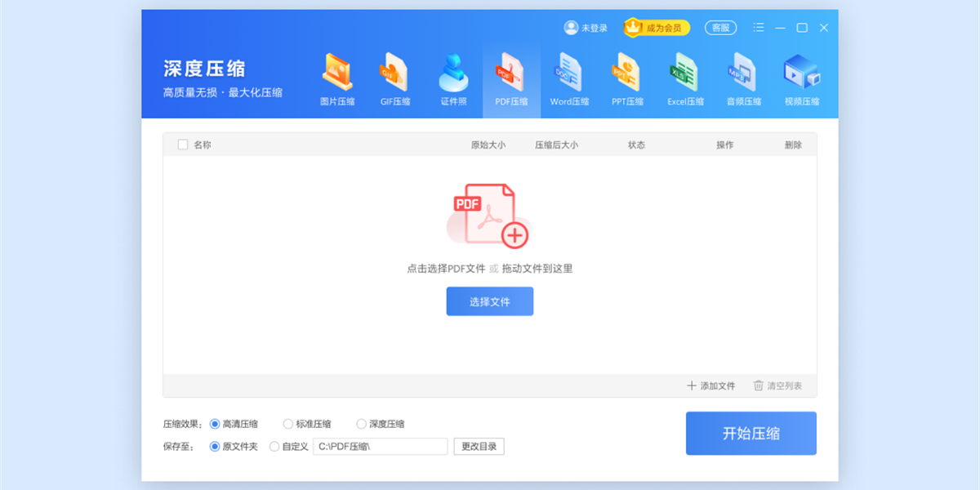The image size is (980, 490).
Task: Click 添加文件 plus to add files
Action: (x=710, y=385)
